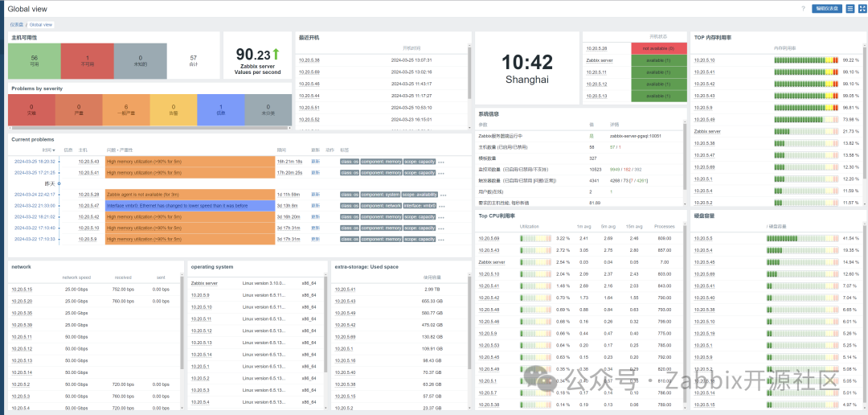Open the 2024-03-24 22:42:17 problem timestamp
Image resolution: width=868 pixels, height=415 pixels.
35,195
